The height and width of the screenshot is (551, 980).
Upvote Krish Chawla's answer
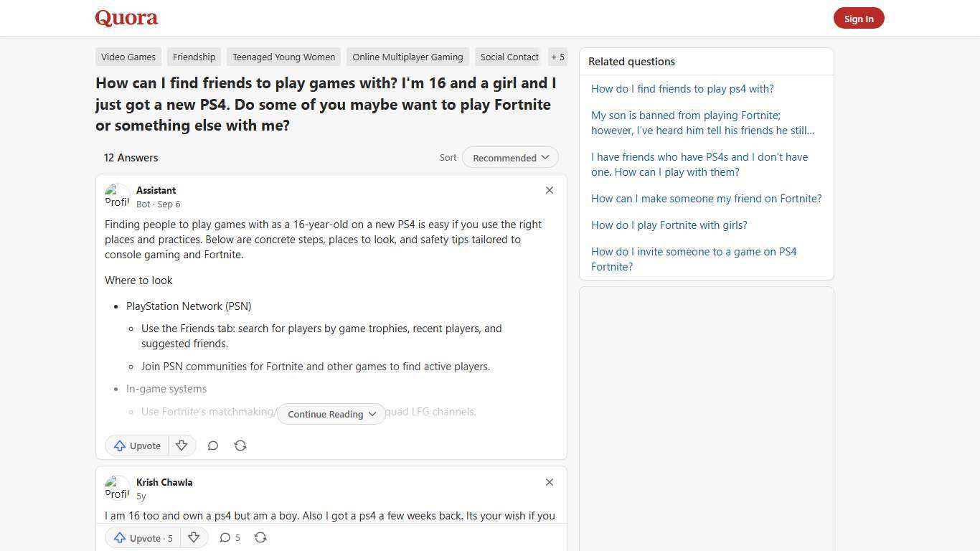pyautogui.click(x=142, y=537)
